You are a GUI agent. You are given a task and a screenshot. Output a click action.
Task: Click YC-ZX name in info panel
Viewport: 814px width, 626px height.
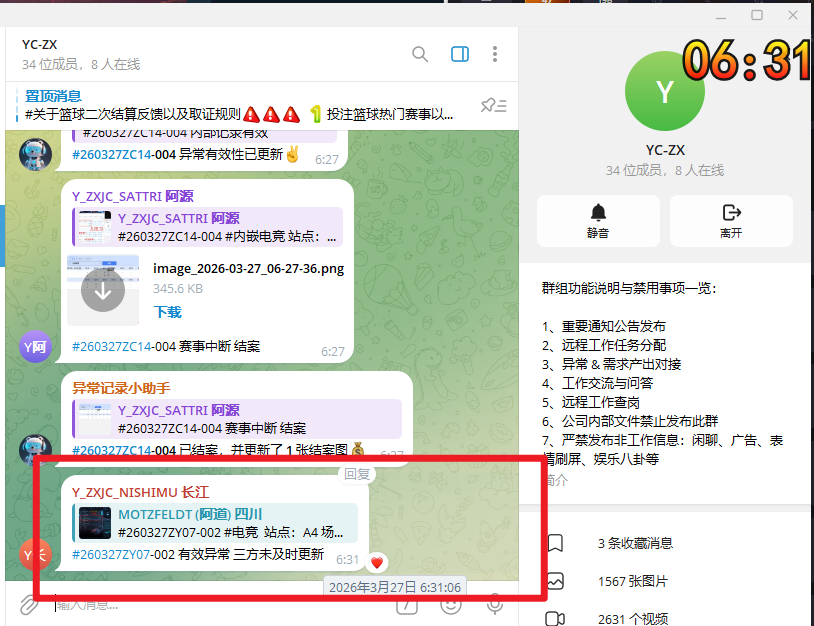pyautogui.click(x=665, y=150)
